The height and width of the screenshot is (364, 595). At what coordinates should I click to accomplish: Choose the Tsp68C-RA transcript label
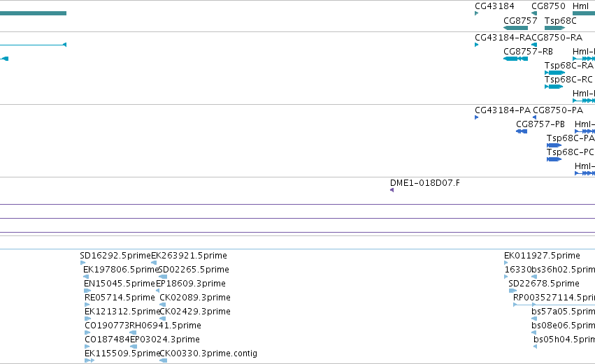pyautogui.click(x=569, y=66)
